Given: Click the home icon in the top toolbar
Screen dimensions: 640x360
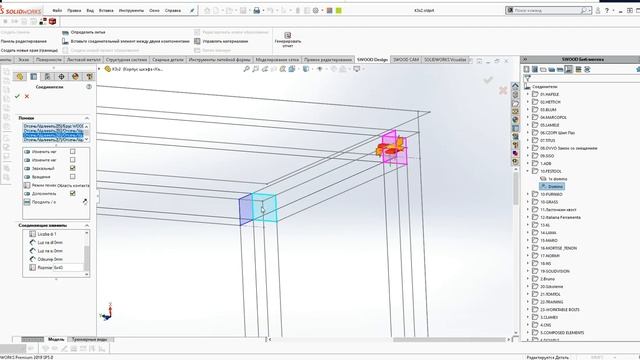Looking at the screenshot, I should [207, 11].
